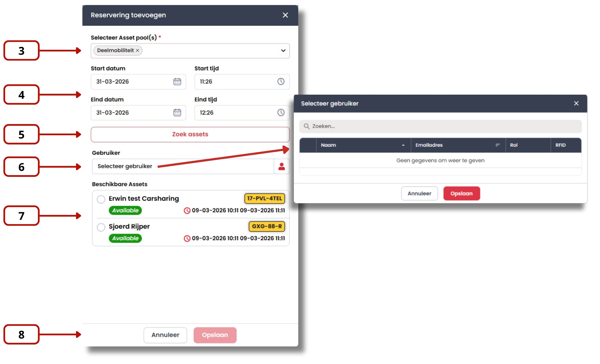Open the Start datum calendar picker
This screenshot has height=364, width=600.
click(x=177, y=82)
